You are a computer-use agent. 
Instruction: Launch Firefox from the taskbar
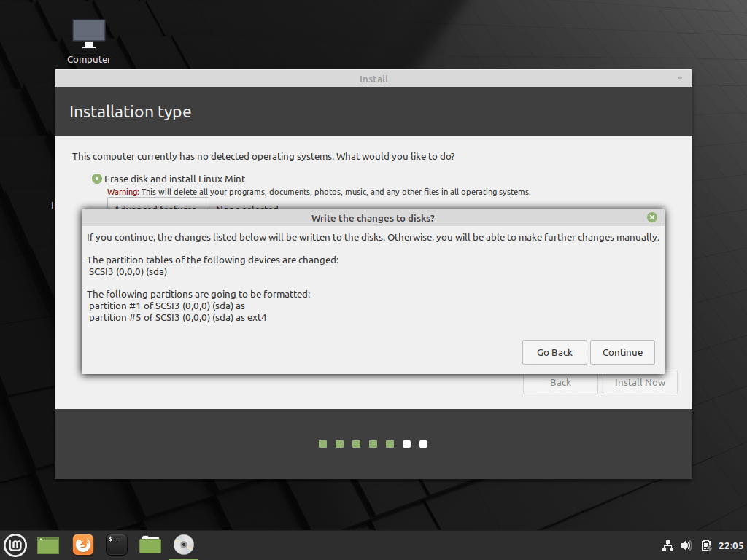[x=82, y=545]
